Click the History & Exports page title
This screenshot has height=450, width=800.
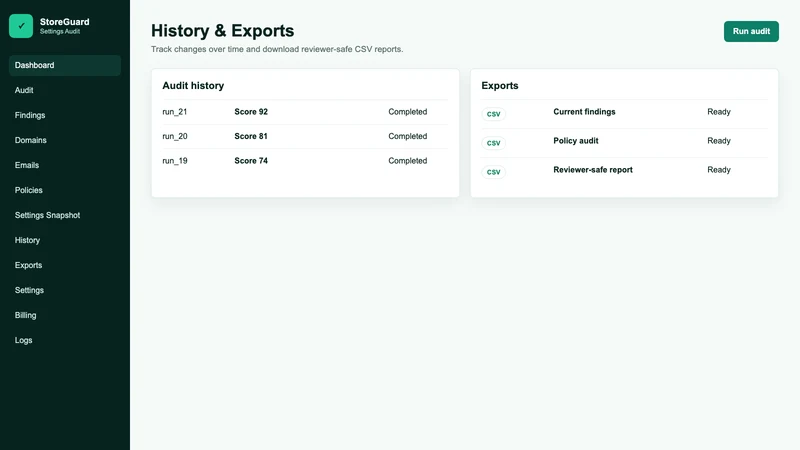point(222,31)
